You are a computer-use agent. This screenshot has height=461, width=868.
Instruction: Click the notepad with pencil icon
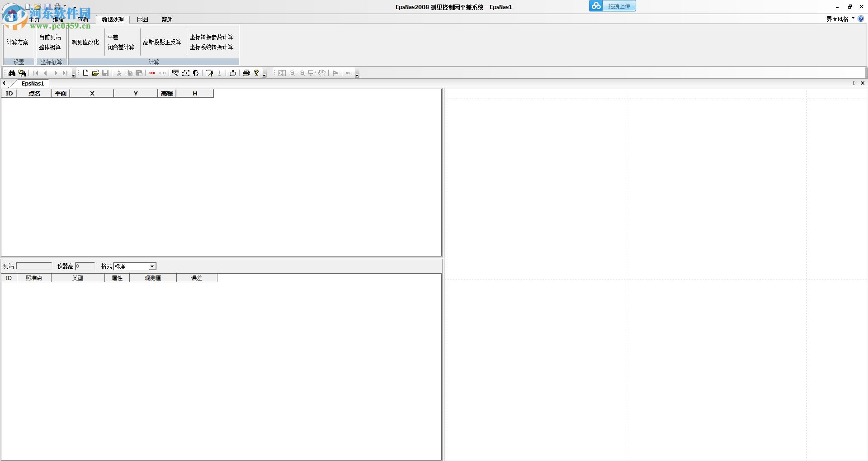tap(209, 73)
